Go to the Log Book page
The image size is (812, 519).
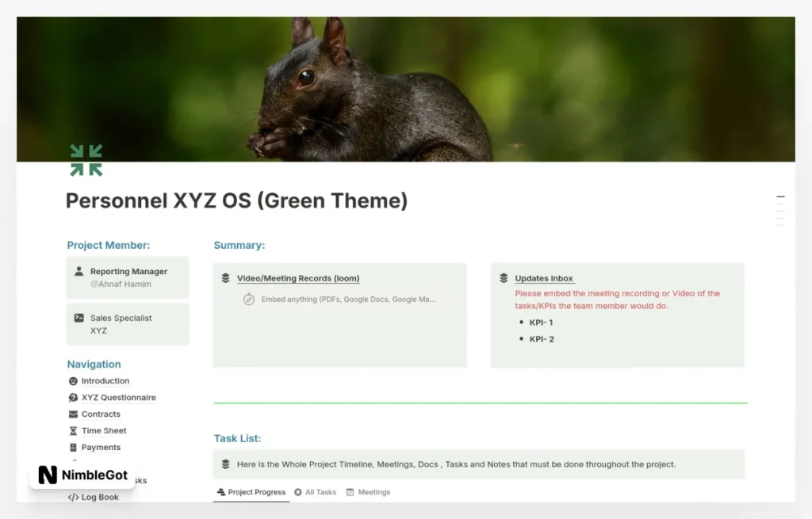click(x=99, y=498)
